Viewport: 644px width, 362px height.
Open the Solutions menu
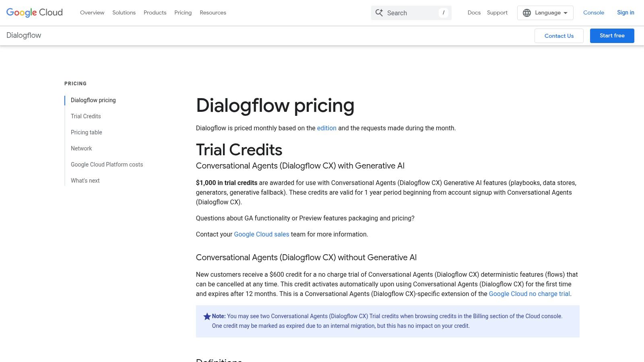(x=124, y=12)
